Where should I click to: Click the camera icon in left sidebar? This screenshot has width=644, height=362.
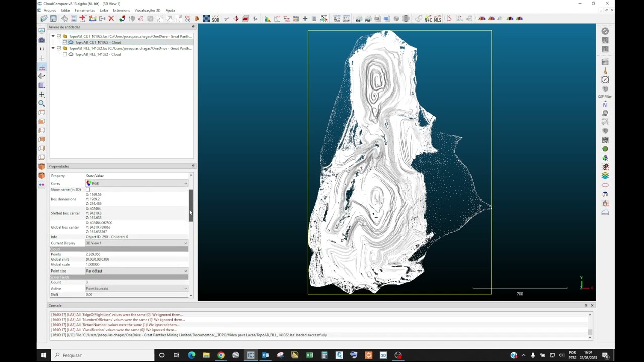coord(42,40)
